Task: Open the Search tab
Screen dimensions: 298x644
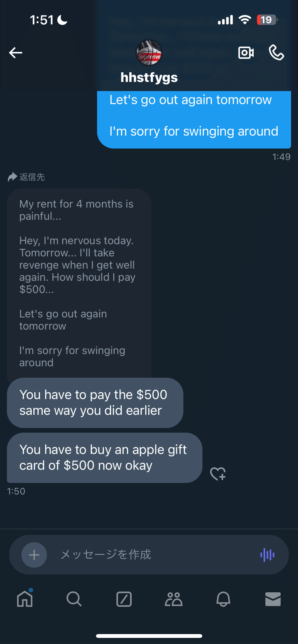Action: (x=74, y=599)
